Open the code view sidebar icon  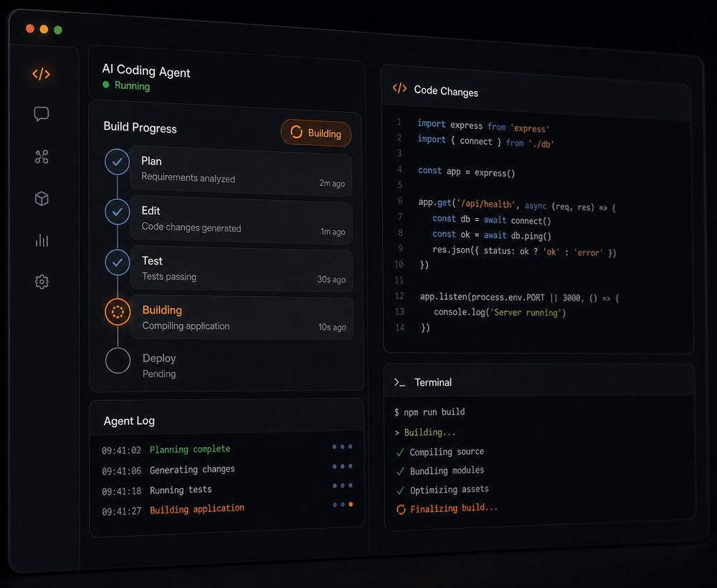click(x=41, y=74)
